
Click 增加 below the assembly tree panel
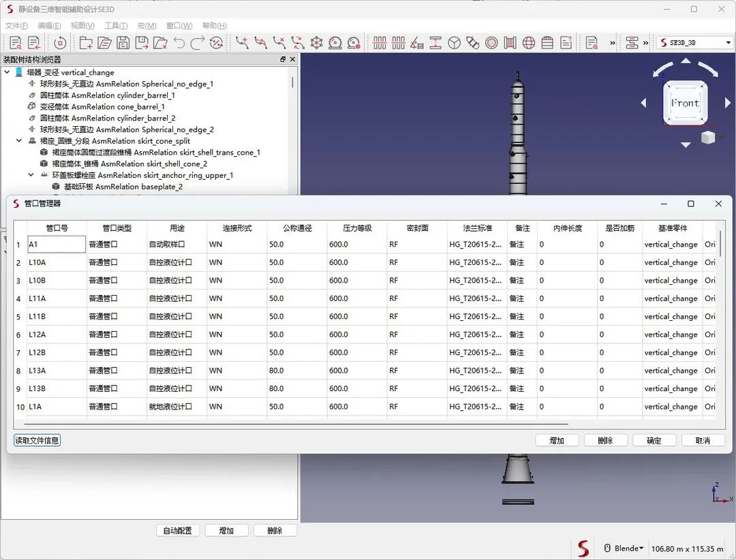(x=226, y=531)
